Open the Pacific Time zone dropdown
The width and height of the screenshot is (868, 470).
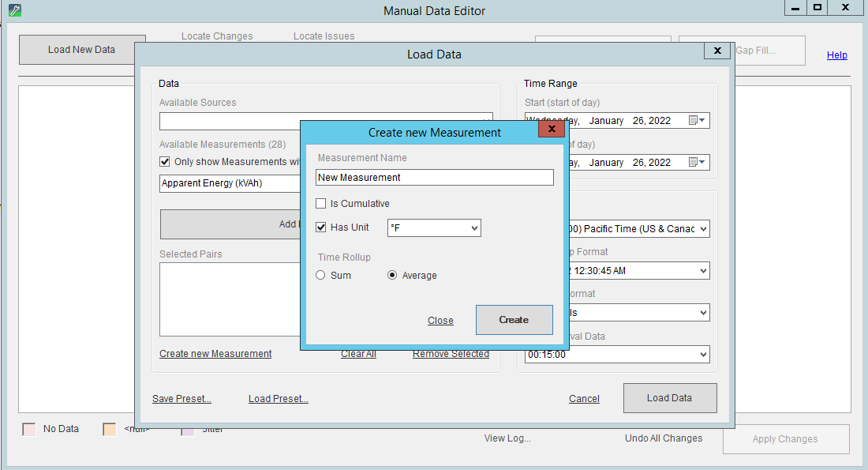[638, 229]
